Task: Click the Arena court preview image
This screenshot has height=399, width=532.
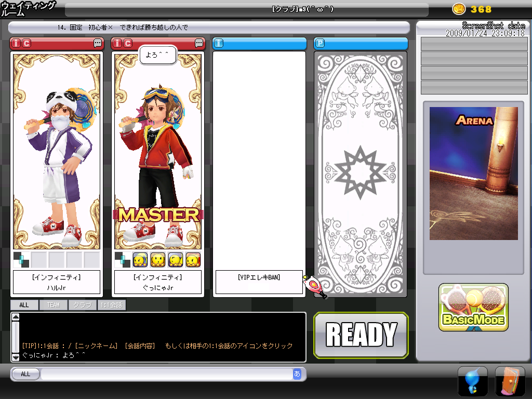Action: pyautogui.click(x=473, y=174)
